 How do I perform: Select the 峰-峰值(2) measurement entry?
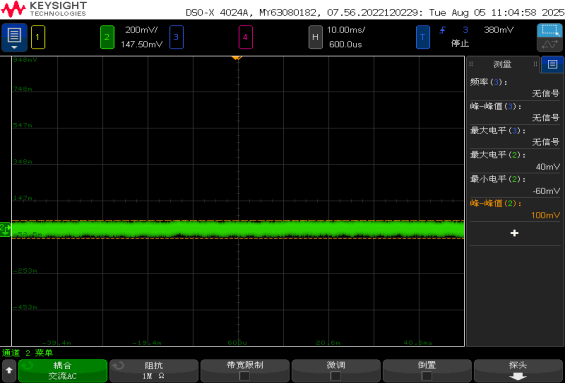tap(515, 209)
